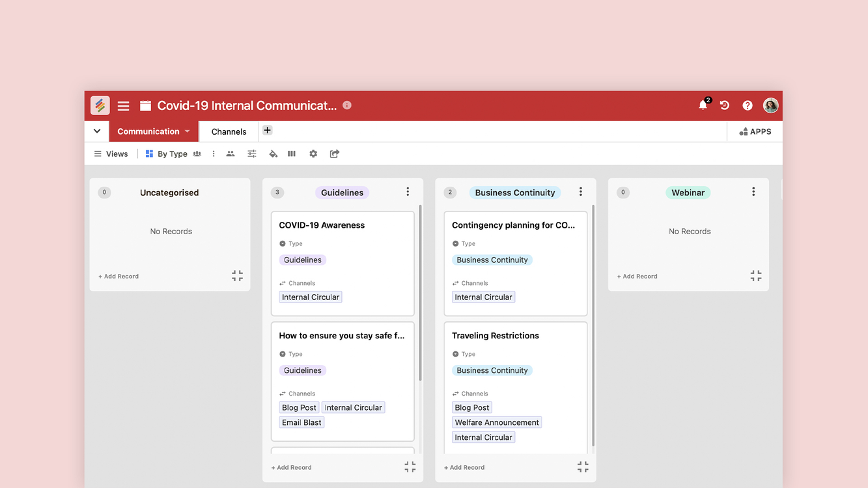Collapse the Uncategorised column
This screenshot has height=488, width=868.
pyautogui.click(x=237, y=276)
